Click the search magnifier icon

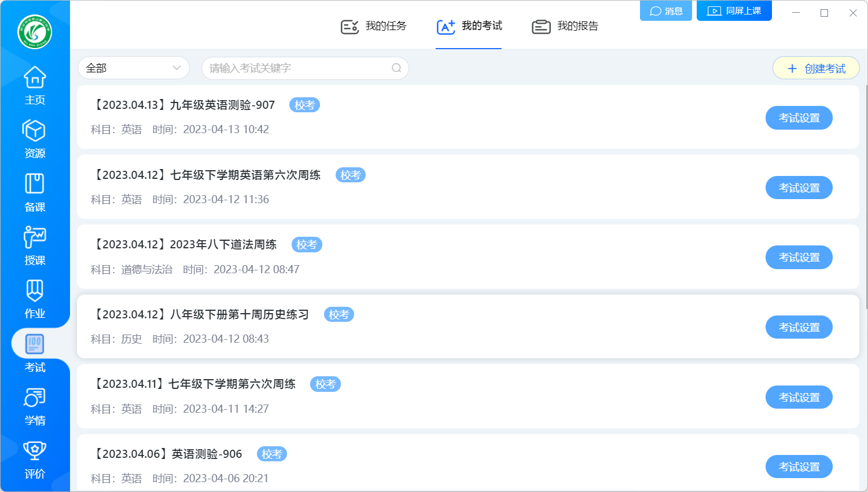point(396,68)
